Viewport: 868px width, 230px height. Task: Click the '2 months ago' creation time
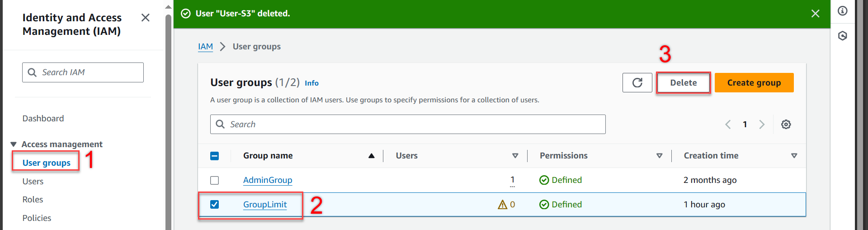coord(710,180)
